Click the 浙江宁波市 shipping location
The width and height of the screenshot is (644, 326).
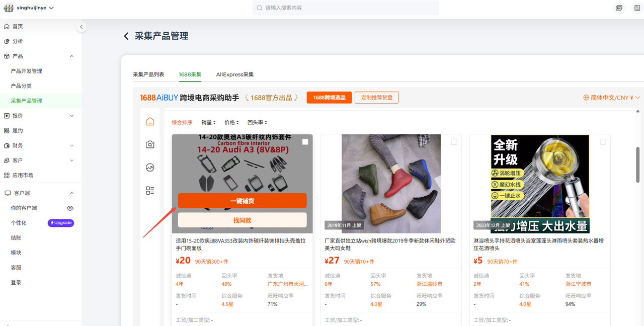[x=578, y=284]
